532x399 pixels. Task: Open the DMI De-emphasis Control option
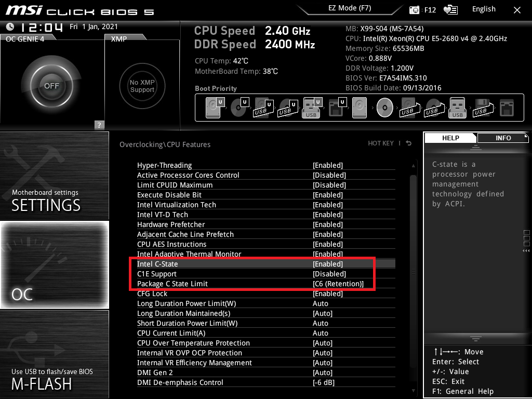pyautogui.click(x=266, y=382)
